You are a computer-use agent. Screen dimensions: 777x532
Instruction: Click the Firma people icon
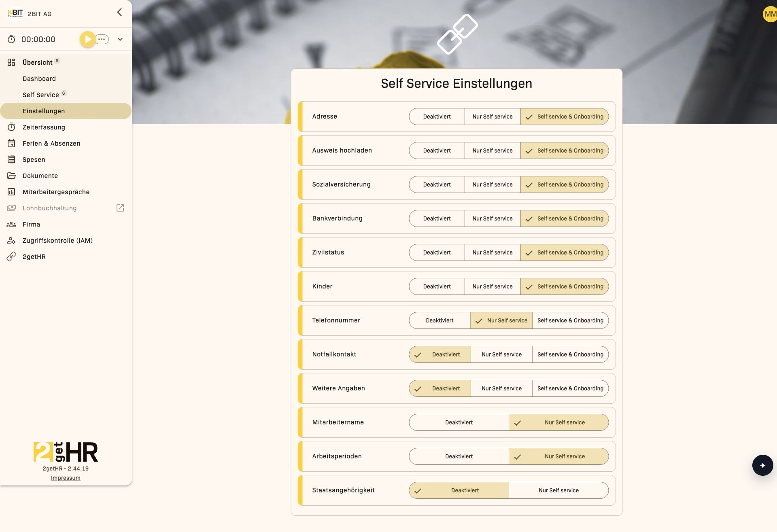(11, 224)
